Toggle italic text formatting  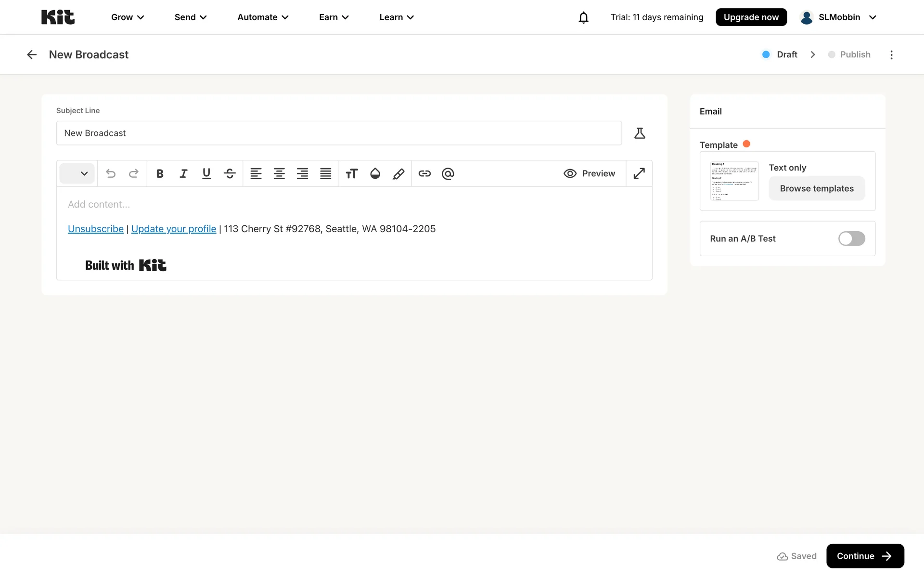(x=183, y=173)
